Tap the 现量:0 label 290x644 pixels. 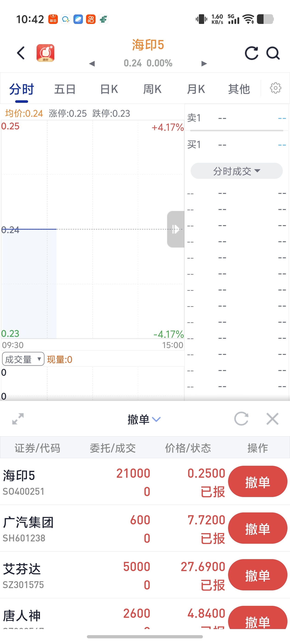60,359
